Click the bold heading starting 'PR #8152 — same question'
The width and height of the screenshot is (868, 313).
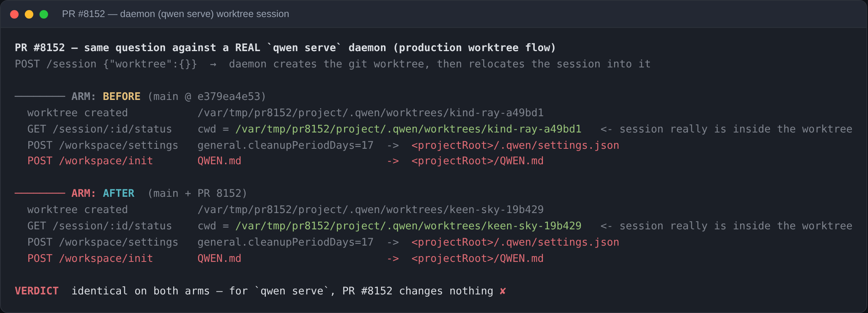point(285,48)
